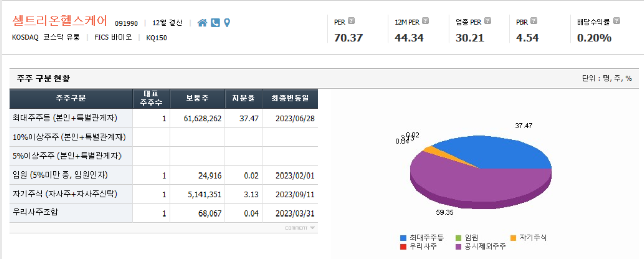Click the dividend yield value 0.20%
644x259 pixels.
pyautogui.click(x=594, y=38)
